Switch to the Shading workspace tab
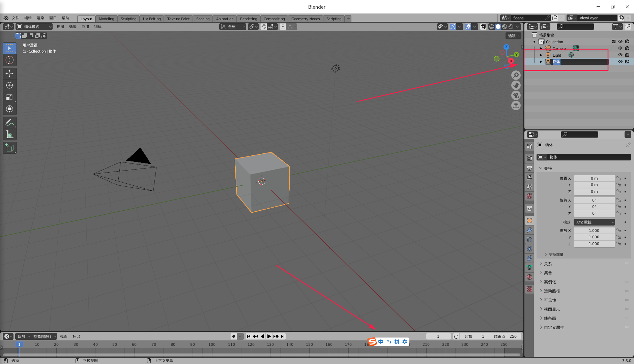 click(x=203, y=19)
